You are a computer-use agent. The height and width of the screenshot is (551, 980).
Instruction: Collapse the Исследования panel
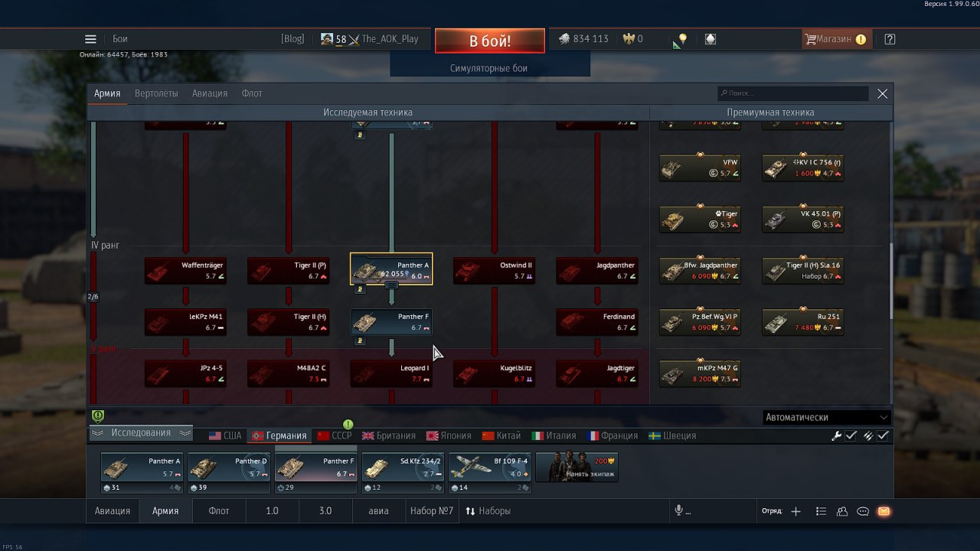[141, 433]
